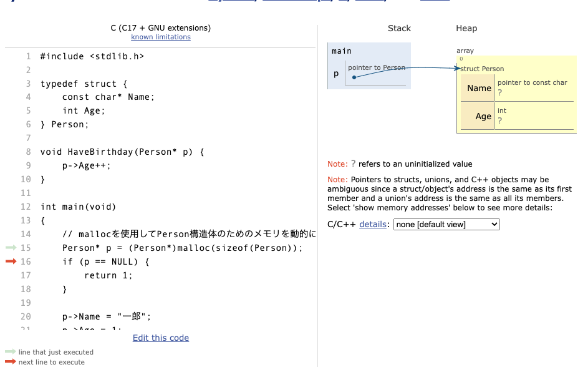This screenshot has height=367, width=588.
Task: Open the C/C++ view mode dropdown
Action: 446,224
